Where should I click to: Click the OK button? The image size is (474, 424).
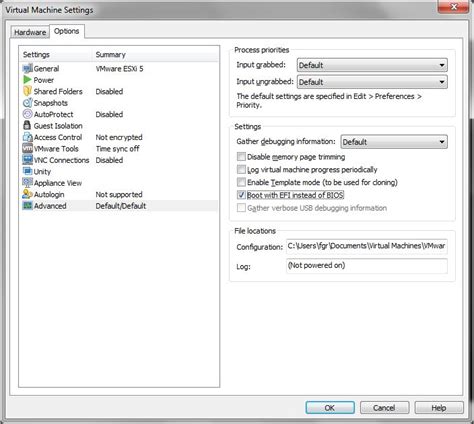coord(330,408)
